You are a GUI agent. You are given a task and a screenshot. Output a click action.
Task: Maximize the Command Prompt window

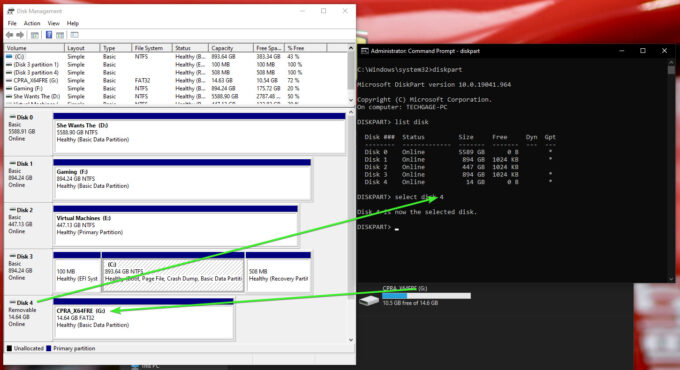click(643, 51)
